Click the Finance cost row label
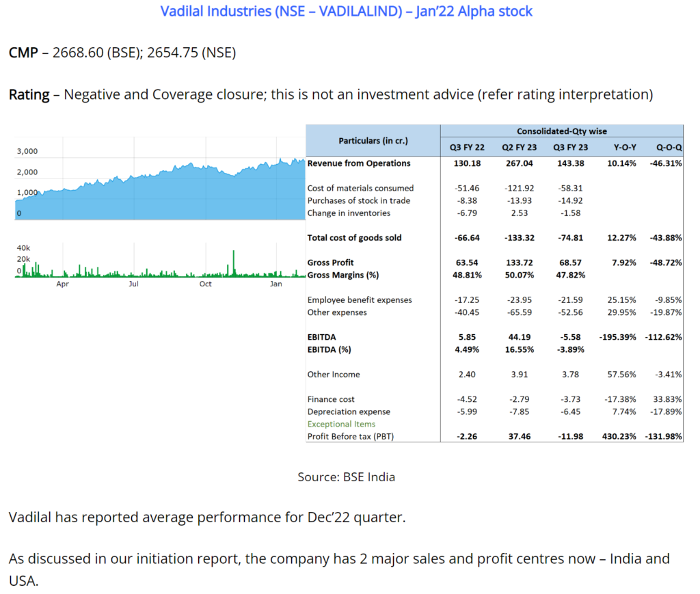The width and height of the screenshot is (700, 594). click(x=331, y=399)
